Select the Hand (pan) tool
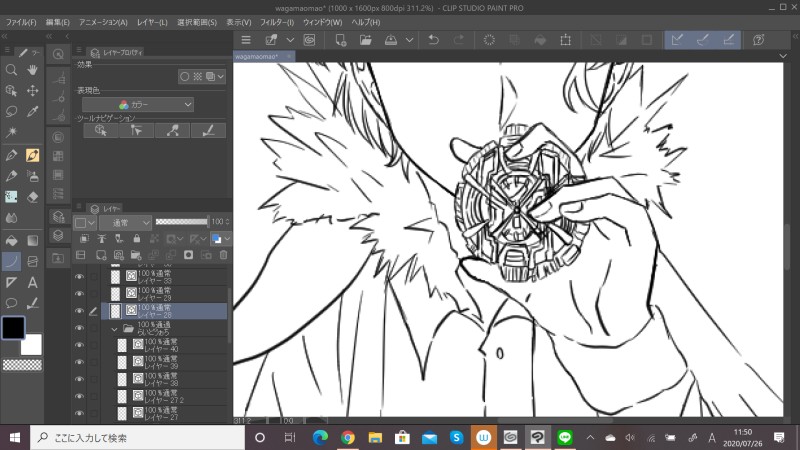Screen dimensions: 800x450 pos(33,70)
